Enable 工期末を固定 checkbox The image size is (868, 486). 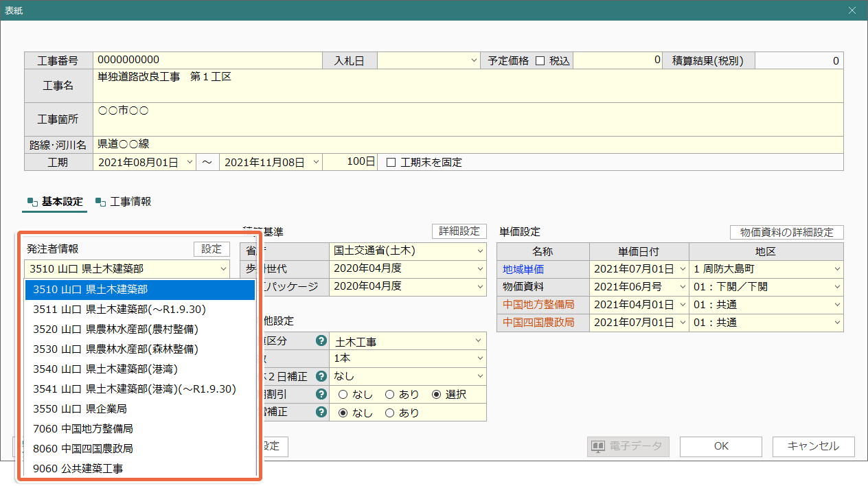pos(391,163)
